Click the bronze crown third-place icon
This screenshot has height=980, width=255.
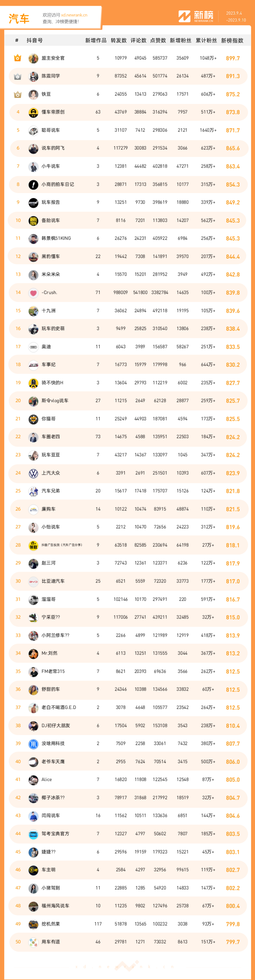pos(17,94)
